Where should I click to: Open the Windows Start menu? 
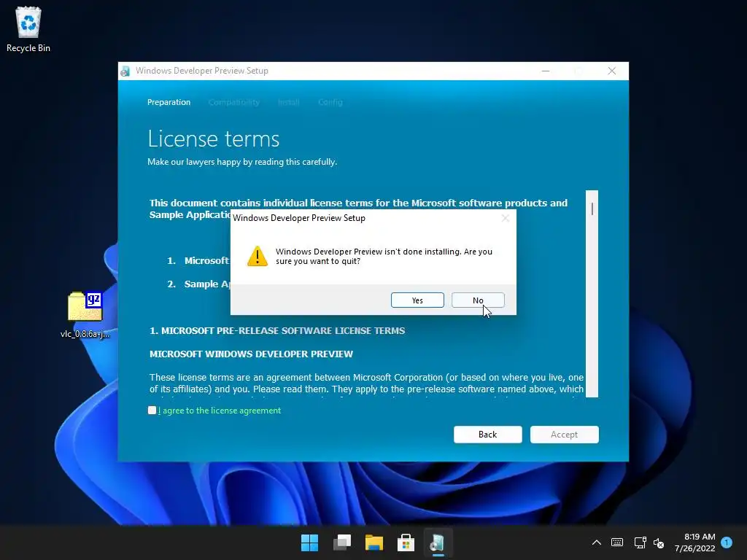[x=309, y=542]
